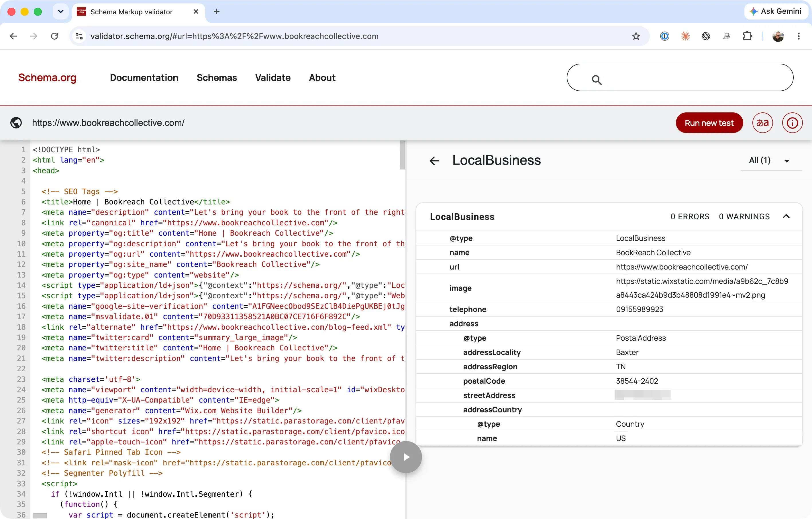This screenshot has width=812, height=519.
Task: Click the 0 ERRORS label
Action: (690, 217)
